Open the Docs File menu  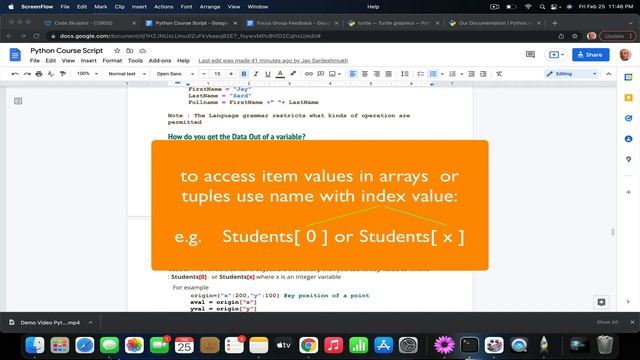(35, 60)
